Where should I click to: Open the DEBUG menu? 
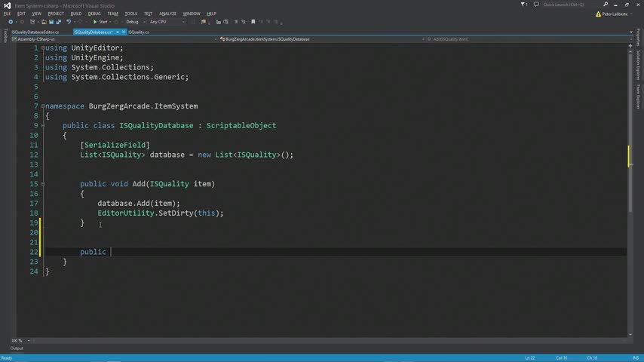coord(94,14)
